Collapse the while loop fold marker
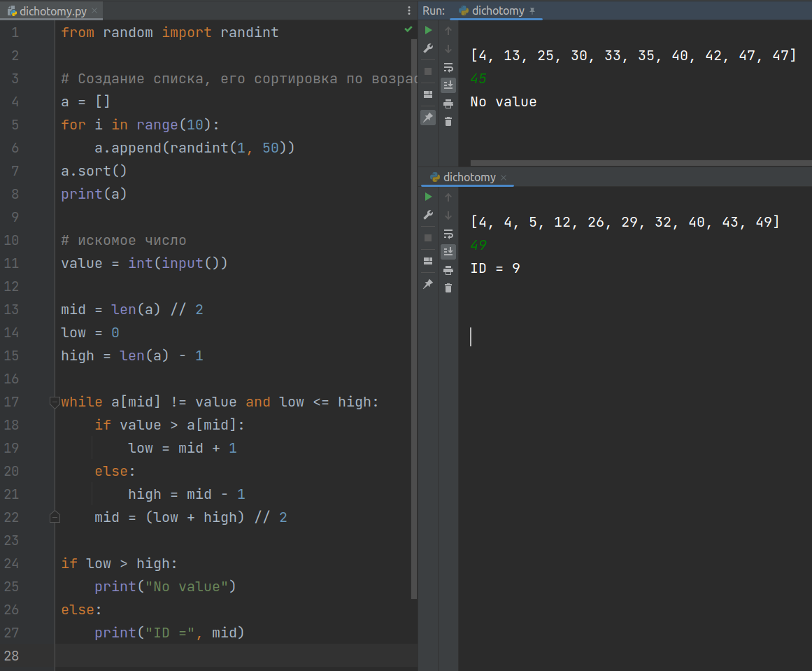Screen dimensions: 812x671 [x=55, y=402]
